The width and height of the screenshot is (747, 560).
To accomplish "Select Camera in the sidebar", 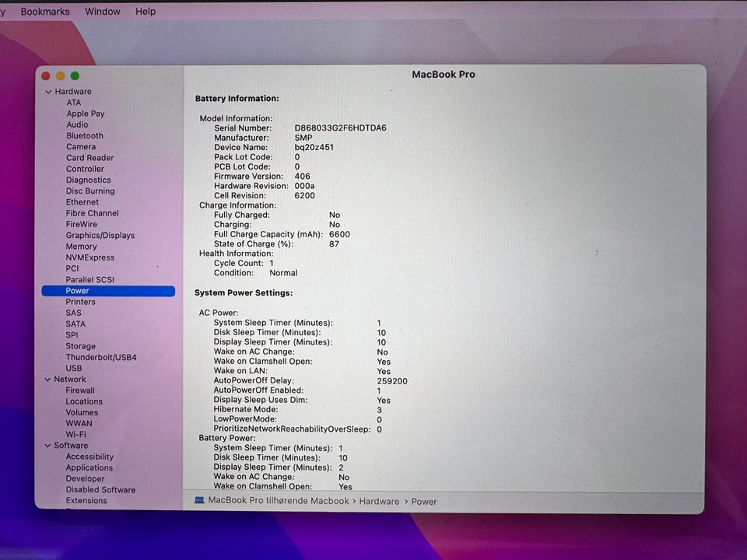I will click(x=81, y=147).
